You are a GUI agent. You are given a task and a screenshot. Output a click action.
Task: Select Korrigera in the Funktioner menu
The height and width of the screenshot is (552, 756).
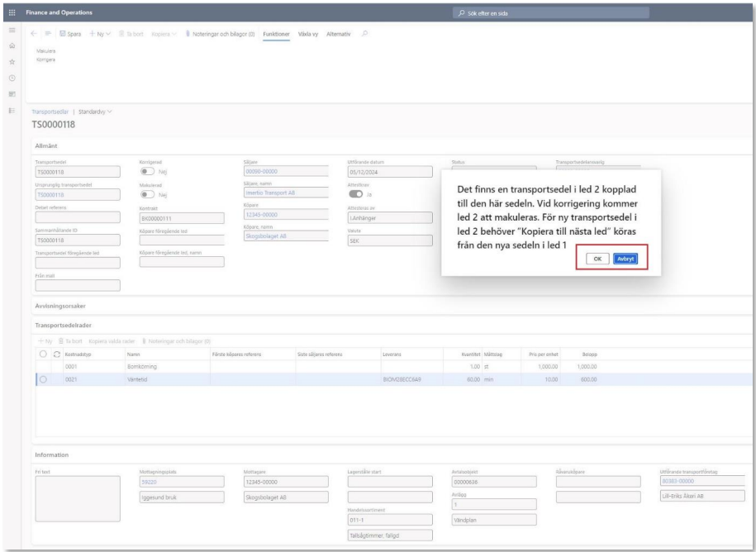click(46, 59)
